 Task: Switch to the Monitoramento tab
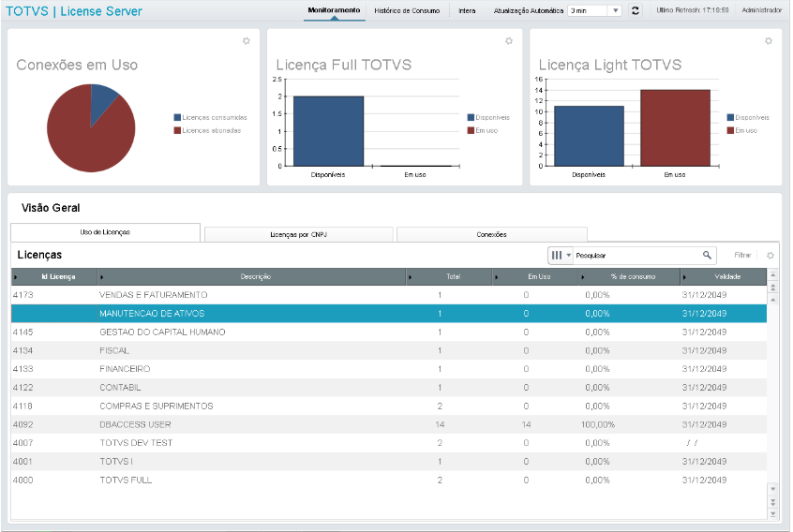(x=334, y=10)
